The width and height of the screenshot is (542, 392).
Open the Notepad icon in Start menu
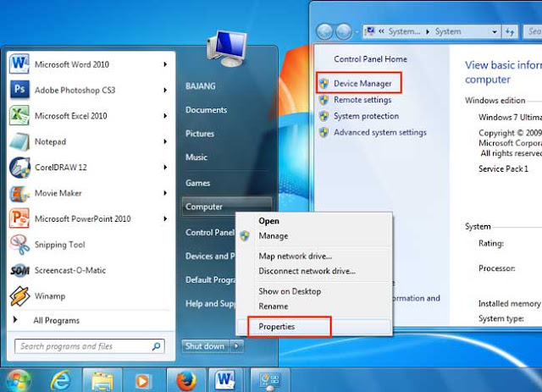point(19,141)
